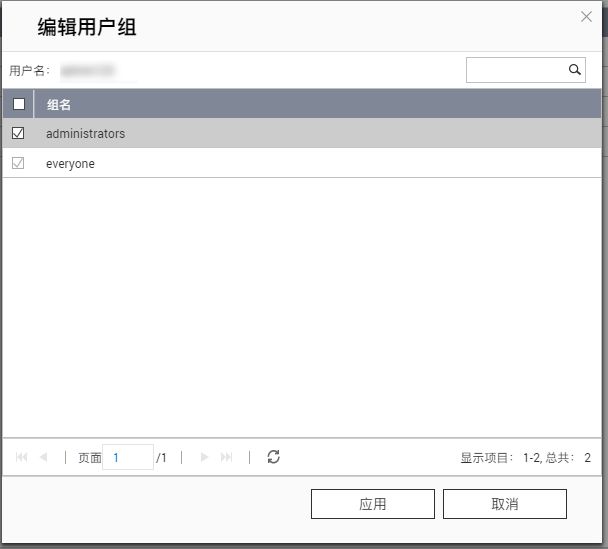Close the 编辑用户组 dialog
The width and height of the screenshot is (608, 549).
click(587, 16)
